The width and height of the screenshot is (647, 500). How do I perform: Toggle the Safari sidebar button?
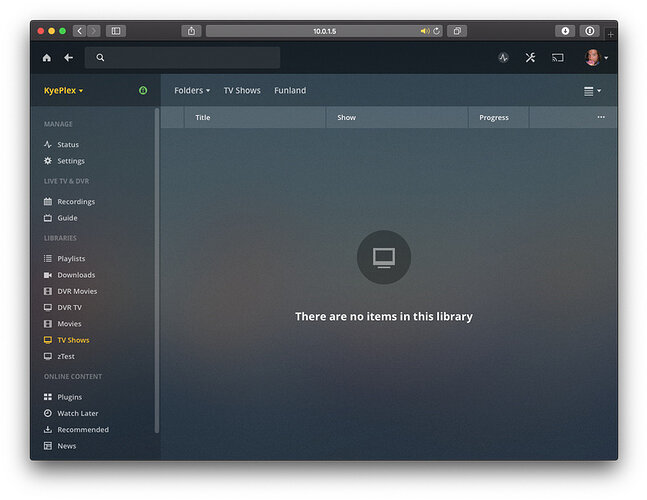[116, 31]
